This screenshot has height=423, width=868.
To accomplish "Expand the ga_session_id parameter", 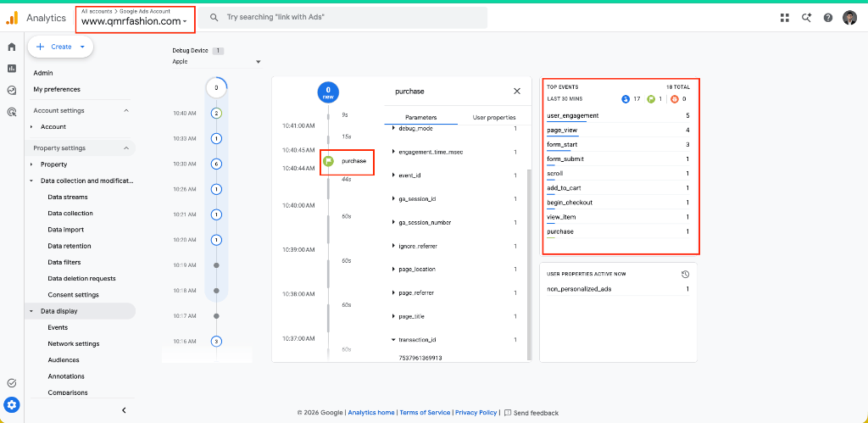I will point(393,199).
